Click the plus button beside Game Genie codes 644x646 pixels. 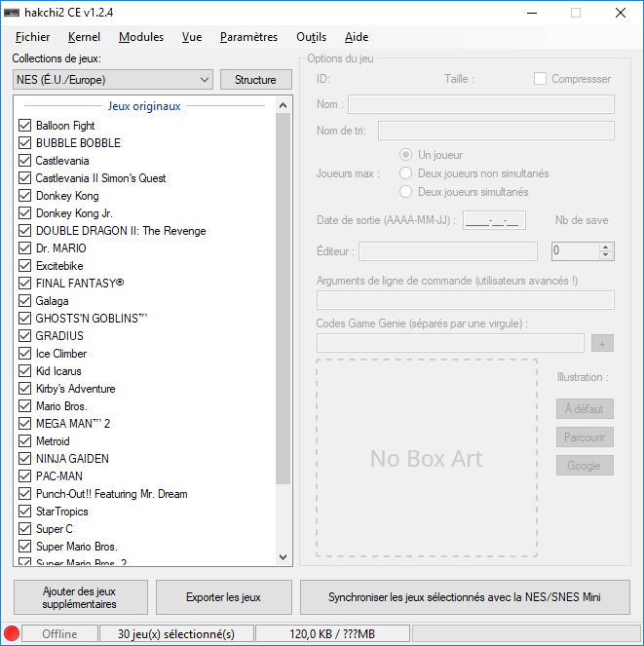602,343
